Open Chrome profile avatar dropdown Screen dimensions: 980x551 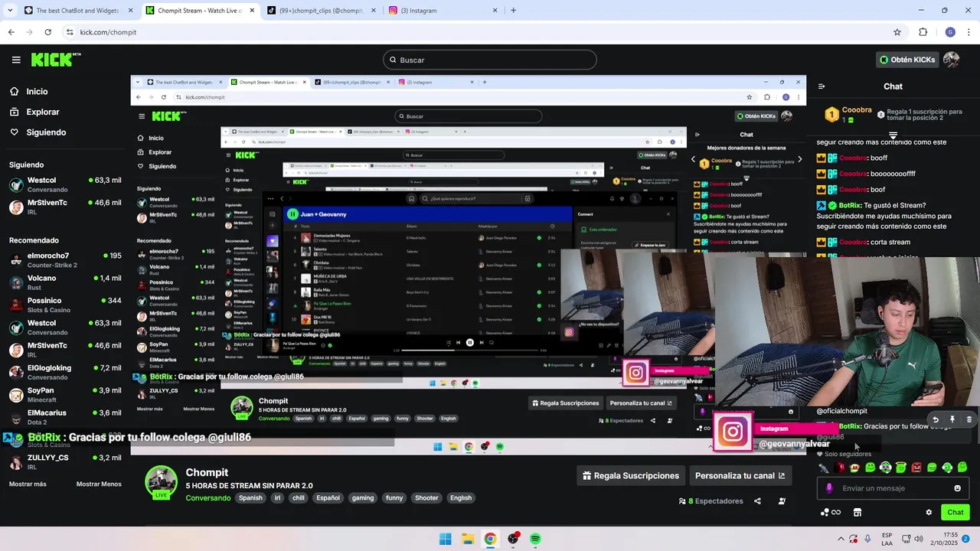[950, 32]
